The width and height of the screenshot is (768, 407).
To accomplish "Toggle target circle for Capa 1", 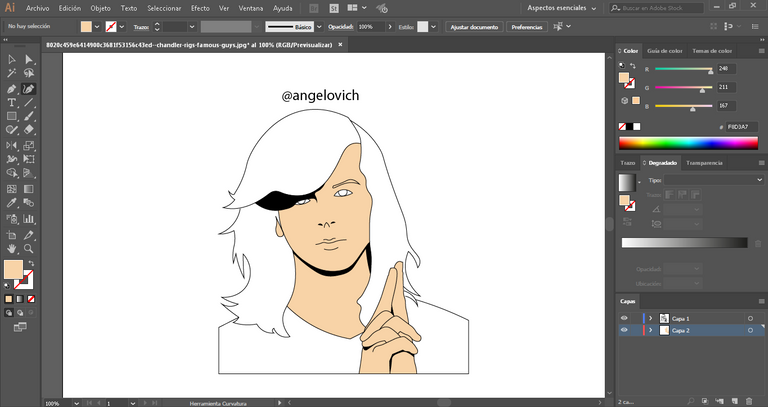I will [x=750, y=318].
